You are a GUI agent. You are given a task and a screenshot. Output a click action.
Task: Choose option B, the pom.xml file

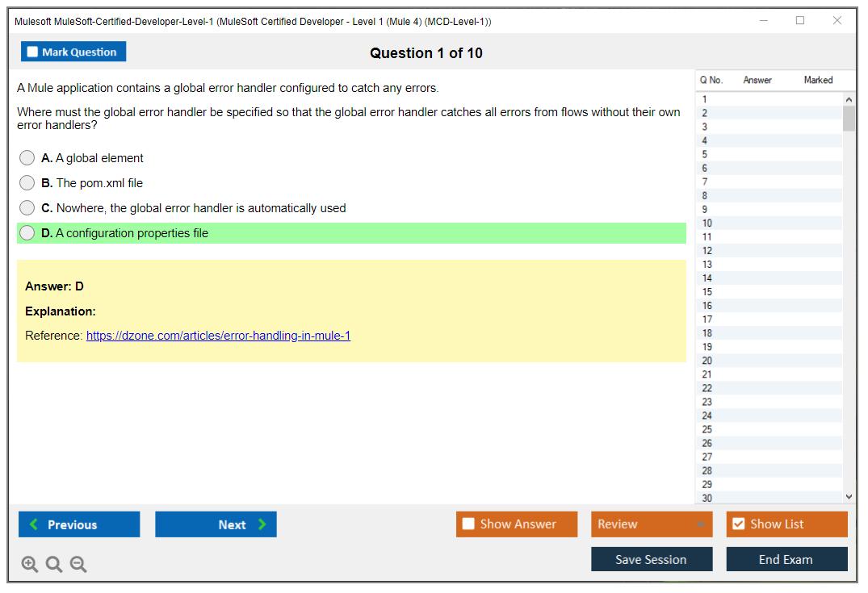(27, 183)
